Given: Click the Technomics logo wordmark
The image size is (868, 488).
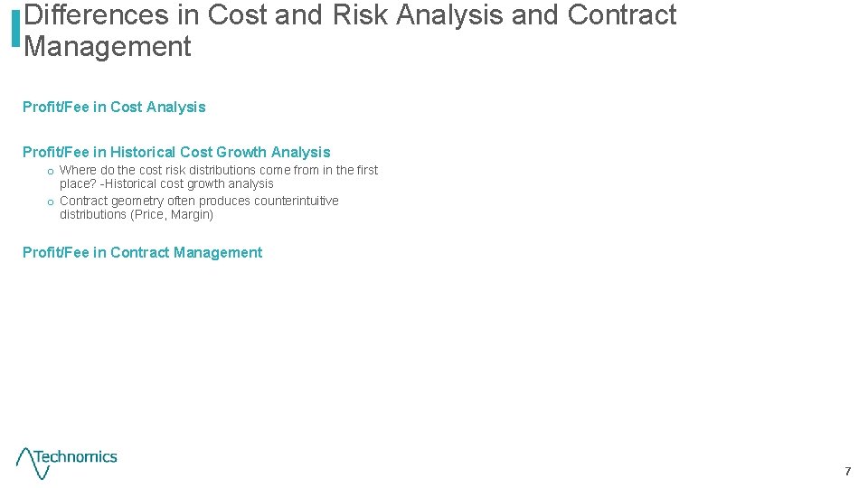Looking at the screenshot, I should [x=76, y=457].
